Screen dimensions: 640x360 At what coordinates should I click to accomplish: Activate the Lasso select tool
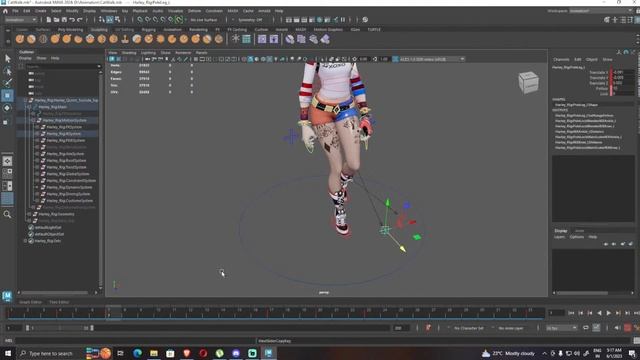[x=7, y=71]
